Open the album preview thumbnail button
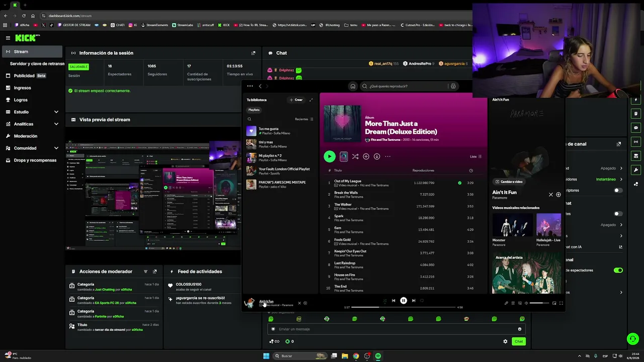Screen dimensions: 644x362 click(344, 156)
